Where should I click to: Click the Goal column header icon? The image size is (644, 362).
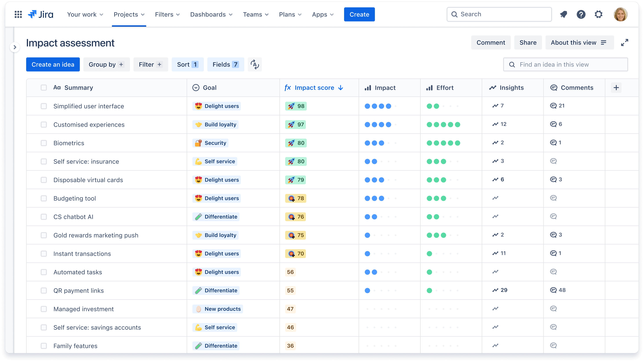[x=196, y=87]
